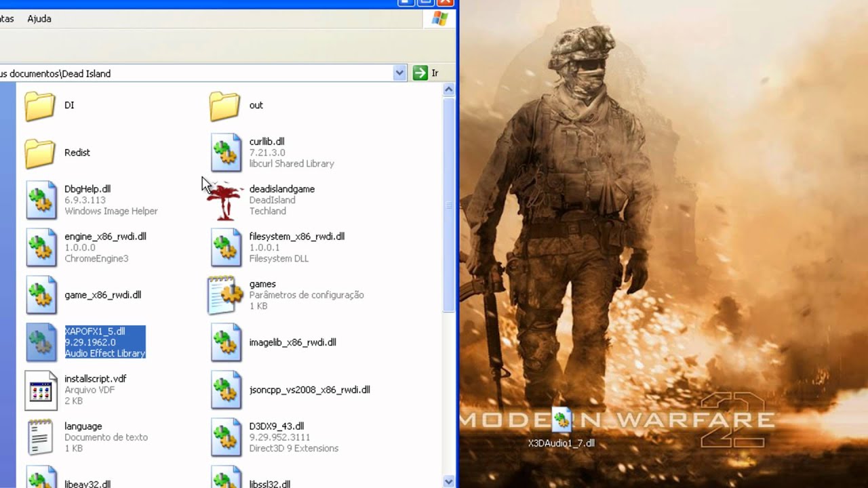Click the file name game_x86_rwdi.dll
Image resolution: width=868 pixels, height=488 pixels.
click(103, 295)
